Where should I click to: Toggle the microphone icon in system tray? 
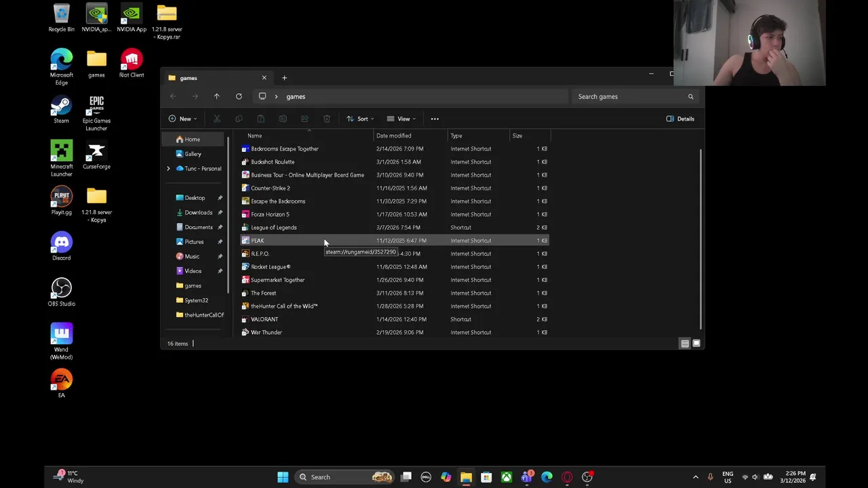pos(710,477)
